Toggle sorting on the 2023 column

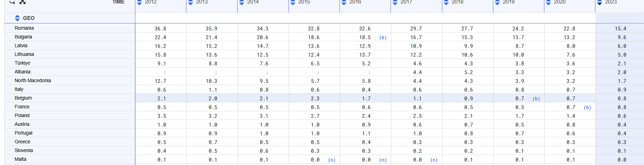pyautogui.click(x=600, y=2)
